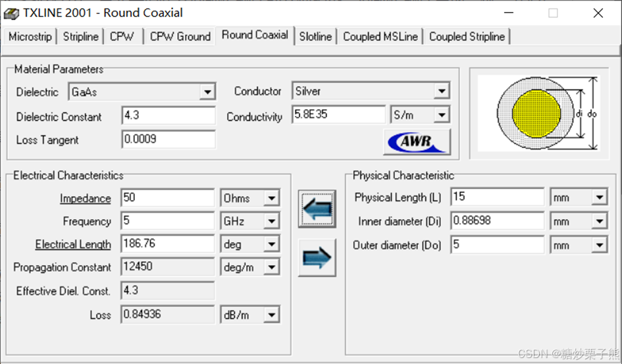Click the Electrical Length field showing 186.76

[167, 244]
